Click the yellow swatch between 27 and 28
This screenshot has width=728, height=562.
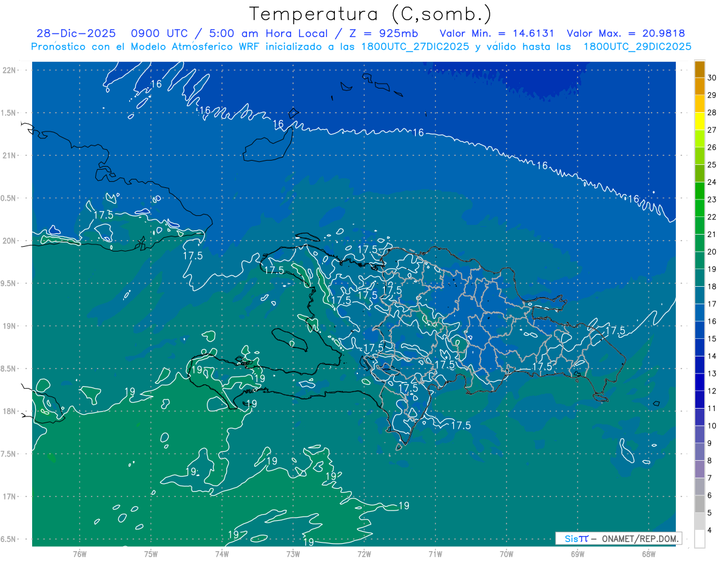(699, 121)
